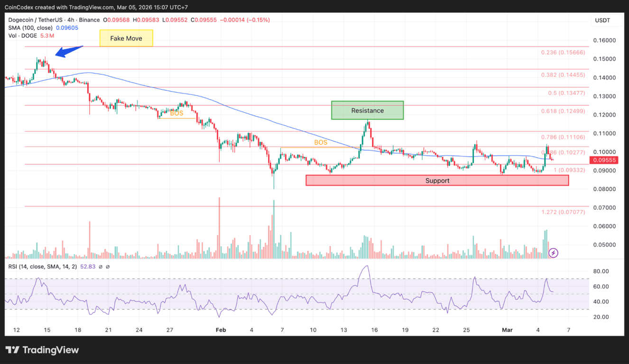Screen dimensions: 629x364
Task: Select the RSI (14, close, SMA) legend
Action: [x=42, y=267]
